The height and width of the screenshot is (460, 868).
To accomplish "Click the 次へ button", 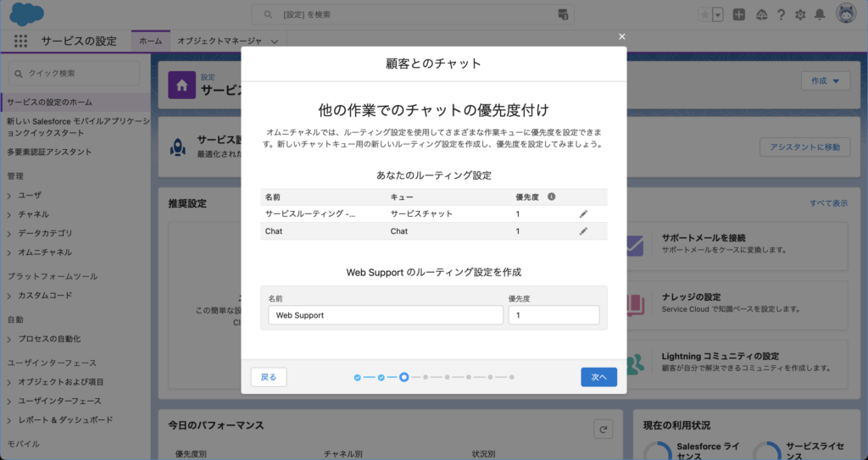I will (x=599, y=377).
